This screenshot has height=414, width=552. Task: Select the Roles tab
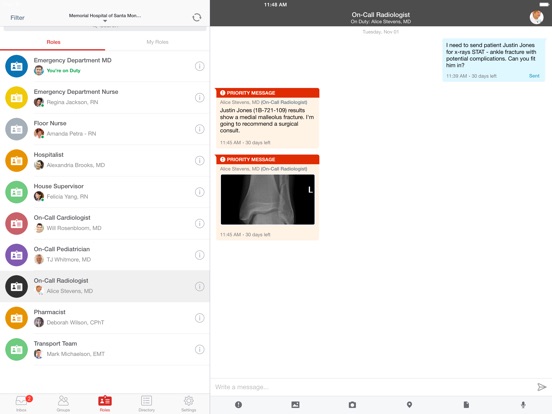[53, 42]
